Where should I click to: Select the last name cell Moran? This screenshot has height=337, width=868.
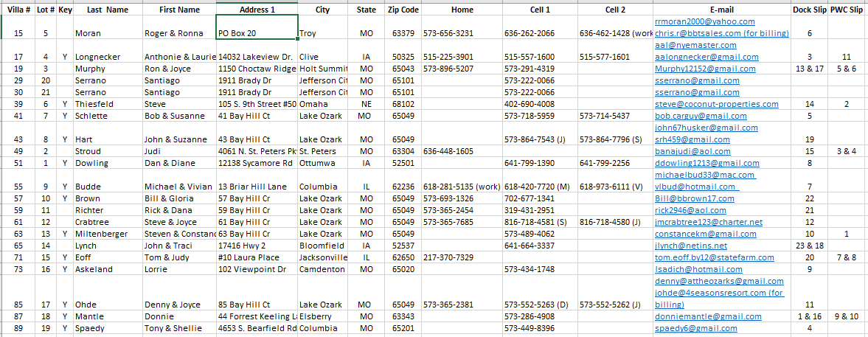pos(108,28)
